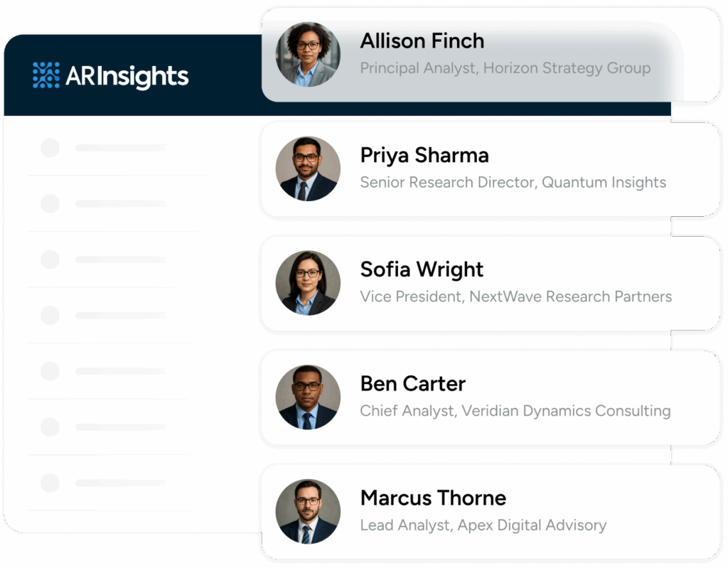
Task: Open Sofia Wright's profile photo
Action: [308, 283]
